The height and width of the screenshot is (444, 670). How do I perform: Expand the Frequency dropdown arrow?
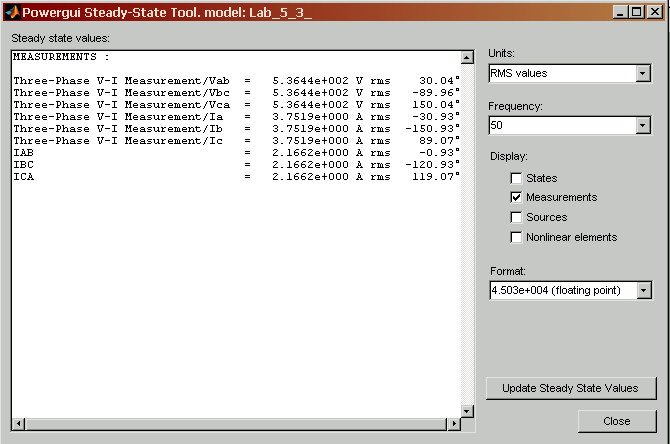click(x=643, y=126)
